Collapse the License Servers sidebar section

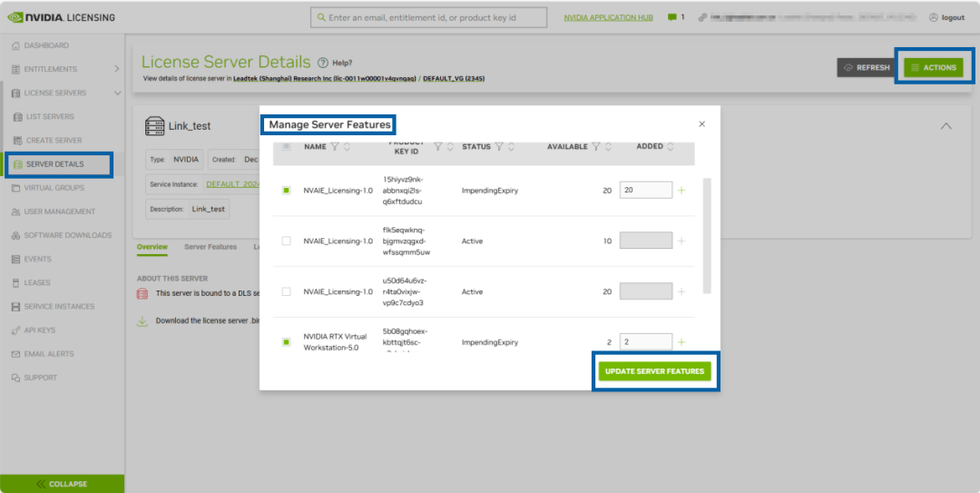[x=117, y=94]
